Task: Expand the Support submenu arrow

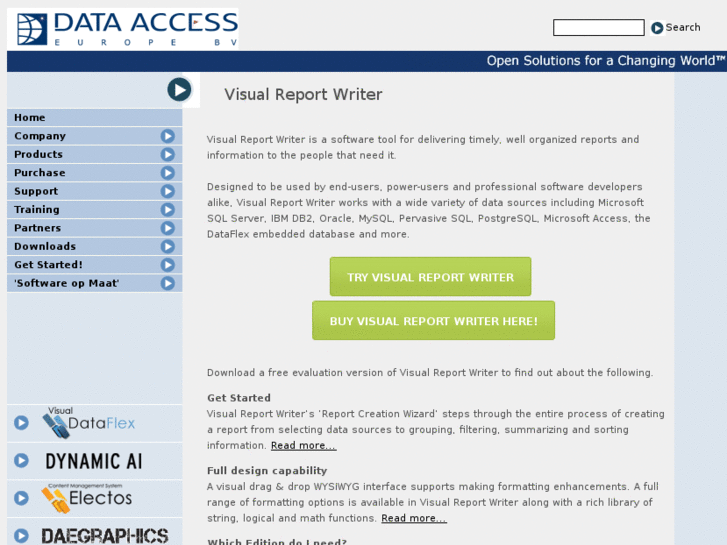Action: click(x=167, y=191)
